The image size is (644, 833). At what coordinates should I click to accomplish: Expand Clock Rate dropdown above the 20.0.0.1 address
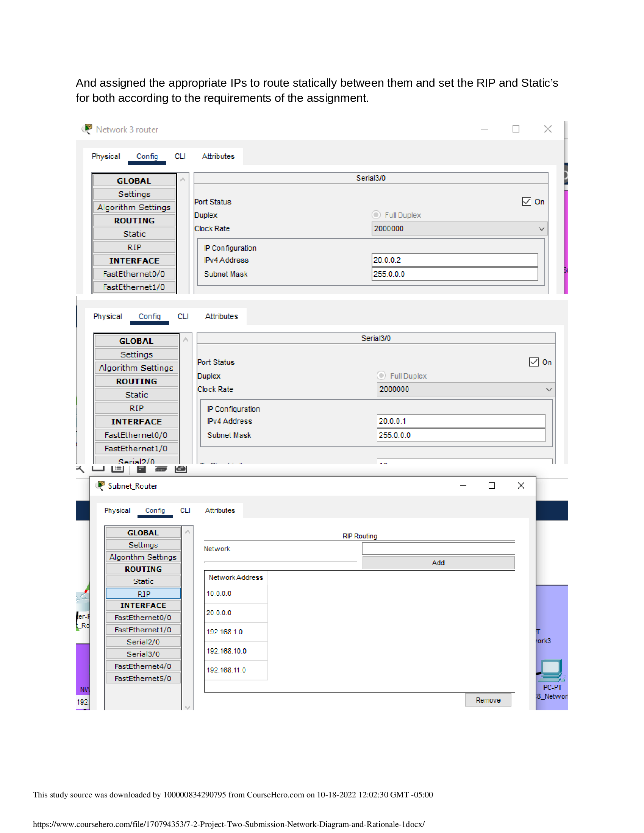[466, 389]
